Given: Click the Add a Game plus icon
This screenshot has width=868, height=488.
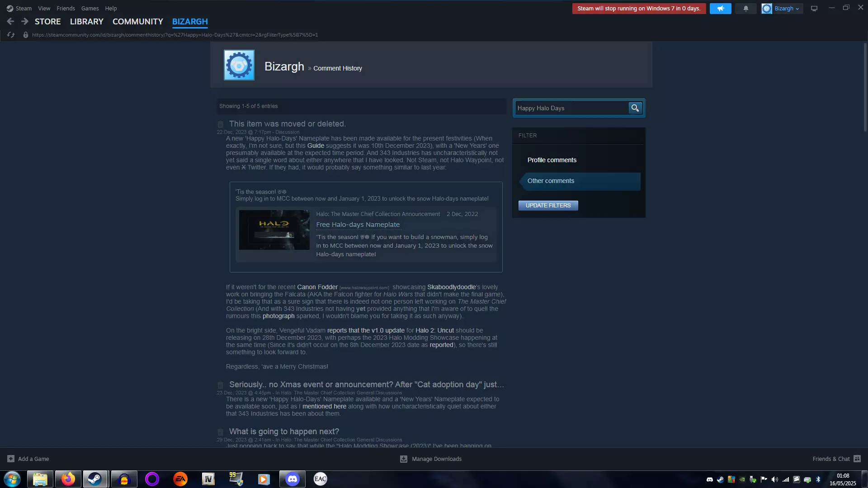Looking at the screenshot, I should [11, 459].
